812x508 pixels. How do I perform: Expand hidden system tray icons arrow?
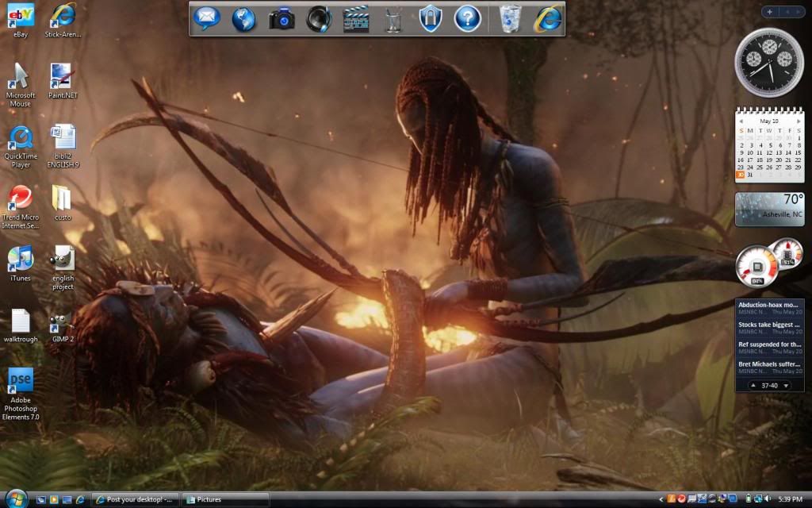pyautogui.click(x=661, y=499)
